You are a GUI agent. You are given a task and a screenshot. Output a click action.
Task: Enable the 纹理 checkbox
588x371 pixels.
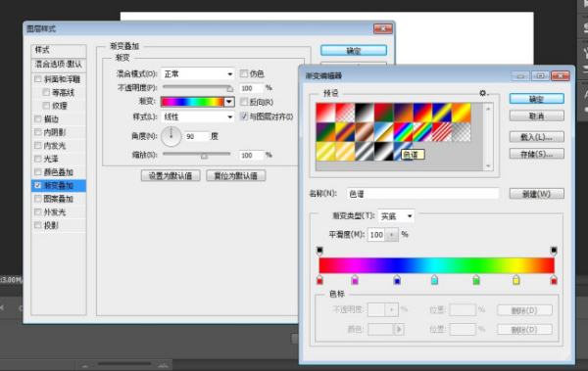click(x=46, y=106)
